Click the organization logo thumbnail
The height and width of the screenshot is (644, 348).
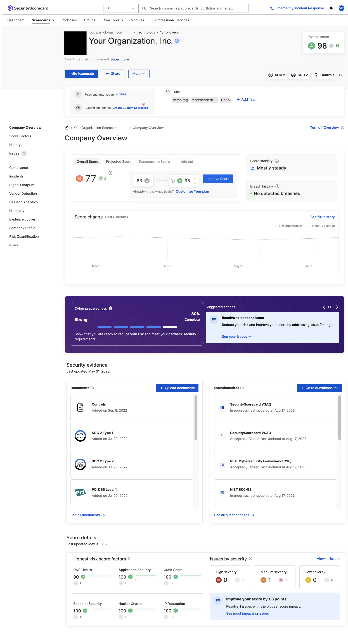click(x=75, y=43)
